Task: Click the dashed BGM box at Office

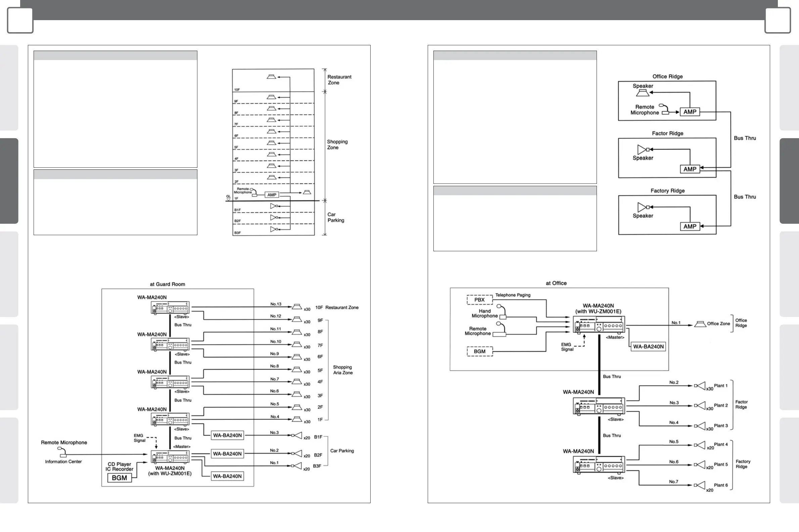Action: pyautogui.click(x=479, y=352)
